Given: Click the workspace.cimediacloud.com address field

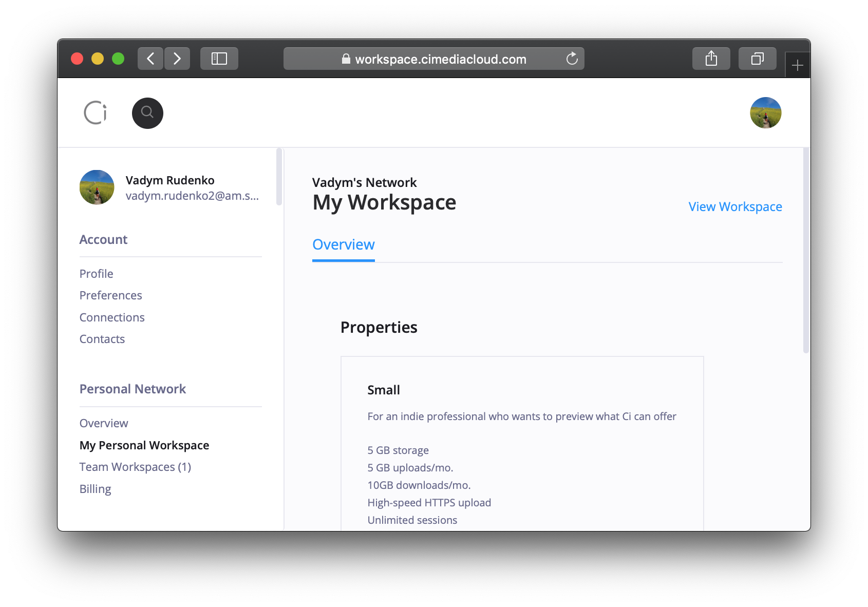Looking at the screenshot, I should coord(434,59).
